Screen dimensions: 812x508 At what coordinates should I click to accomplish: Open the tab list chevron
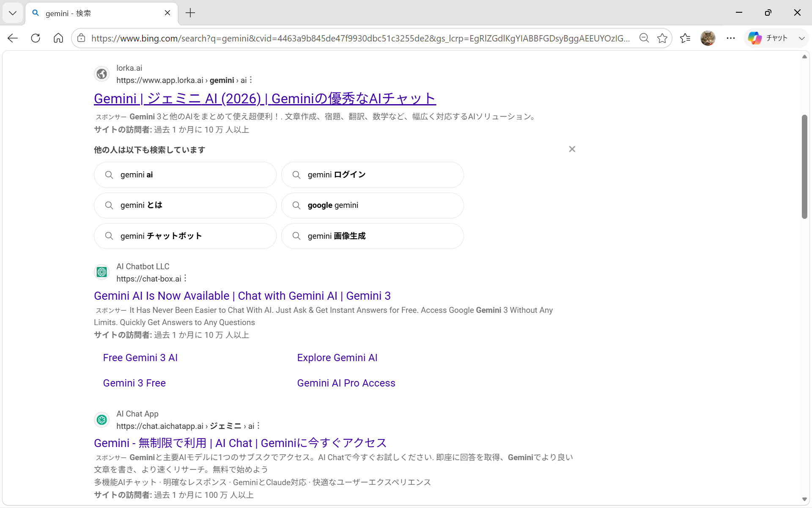(x=13, y=13)
